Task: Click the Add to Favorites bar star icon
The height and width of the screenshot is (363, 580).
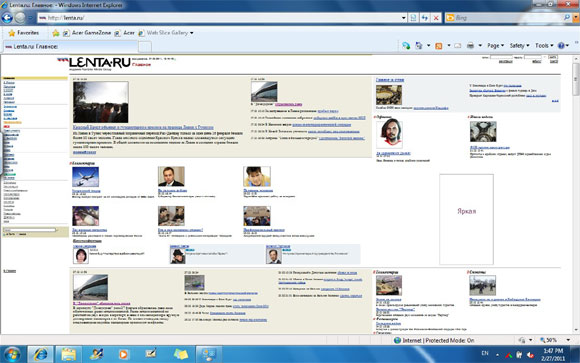Action: pyautogui.click(x=55, y=33)
